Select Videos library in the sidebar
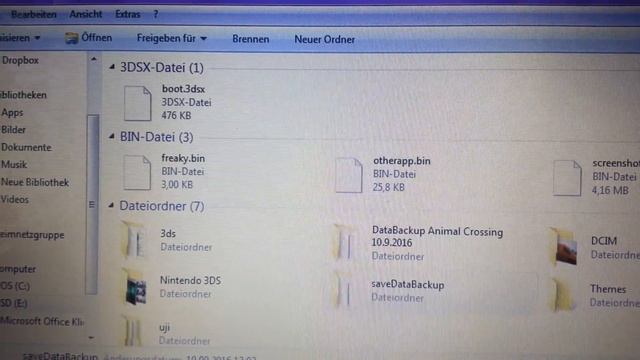The image size is (640, 360). coord(15,200)
